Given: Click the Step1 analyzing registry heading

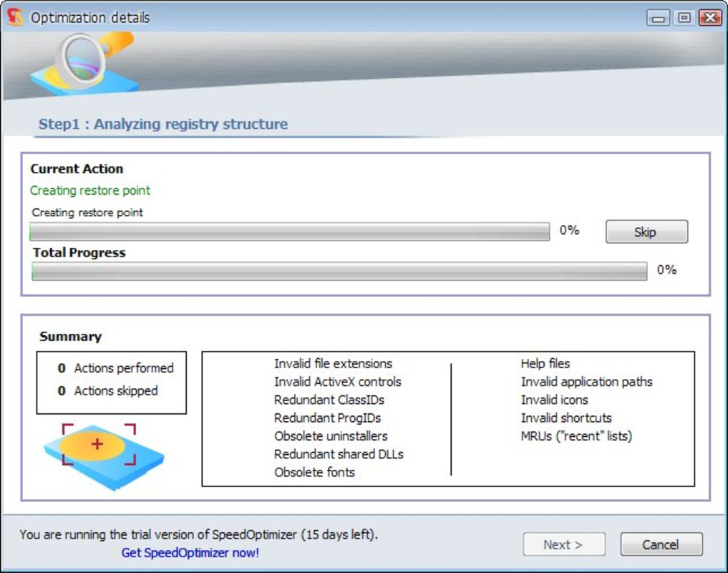Looking at the screenshot, I should point(163,124).
